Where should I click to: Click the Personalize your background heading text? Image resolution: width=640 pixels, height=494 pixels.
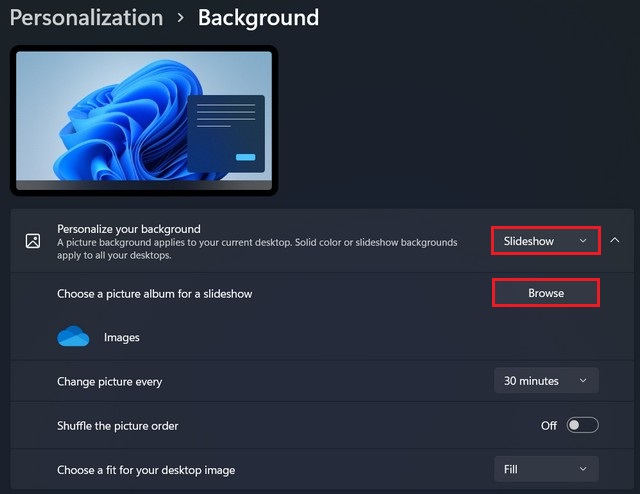129,229
